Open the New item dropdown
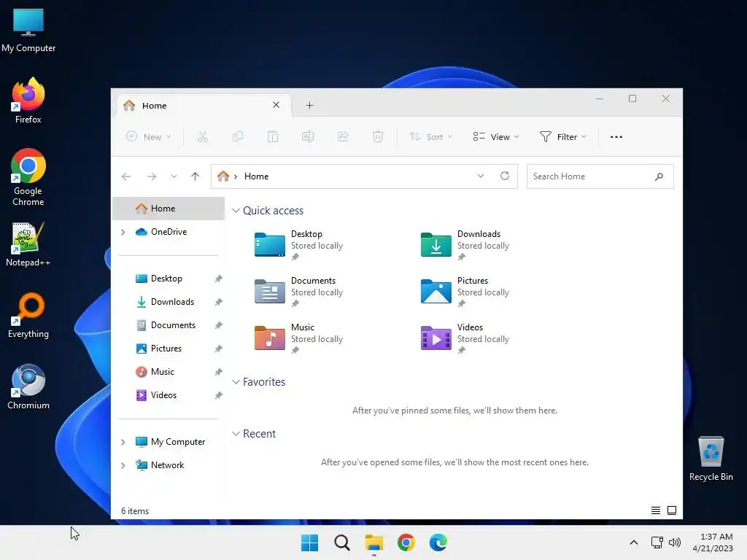The height and width of the screenshot is (560, 747). coord(149,136)
